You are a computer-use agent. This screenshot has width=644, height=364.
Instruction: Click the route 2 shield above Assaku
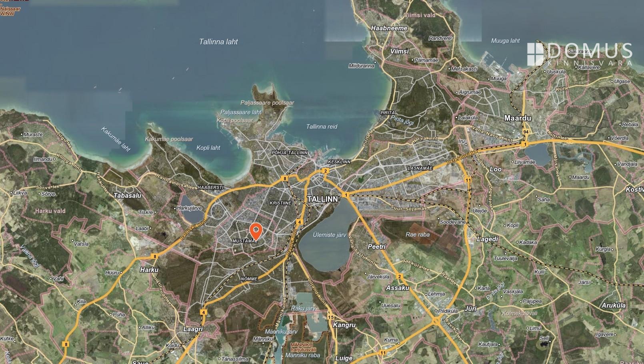coord(399,276)
